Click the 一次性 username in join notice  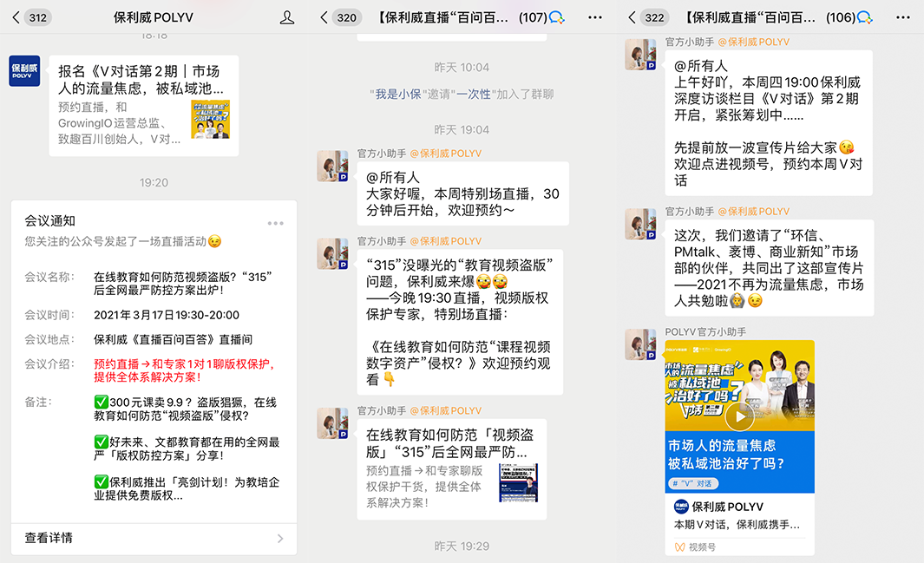[474, 95]
